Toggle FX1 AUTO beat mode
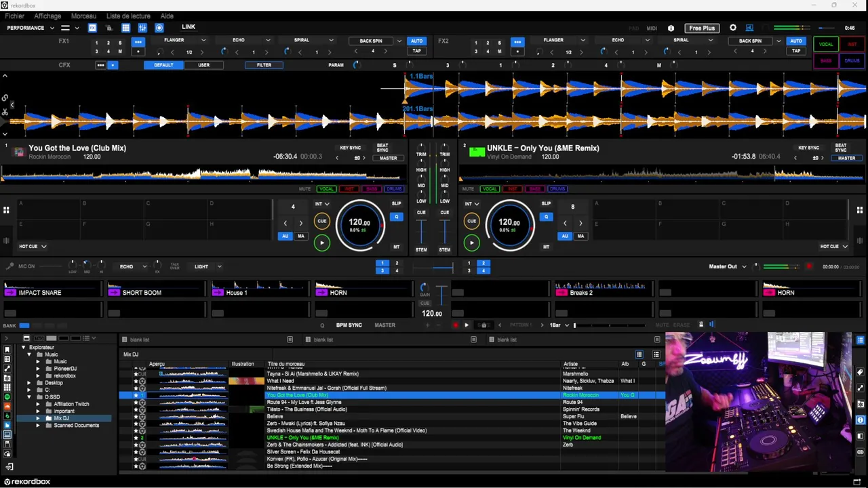 [416, 41]
